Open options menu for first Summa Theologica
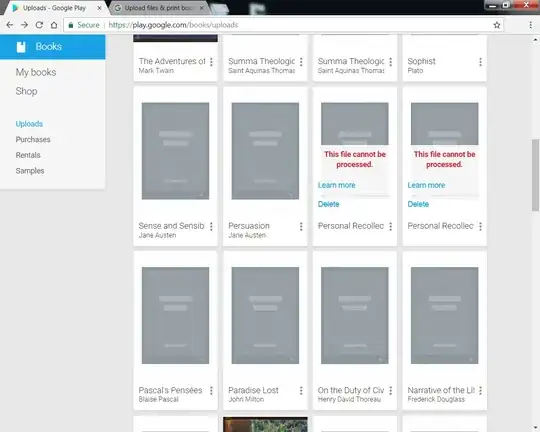 [301, 62]
